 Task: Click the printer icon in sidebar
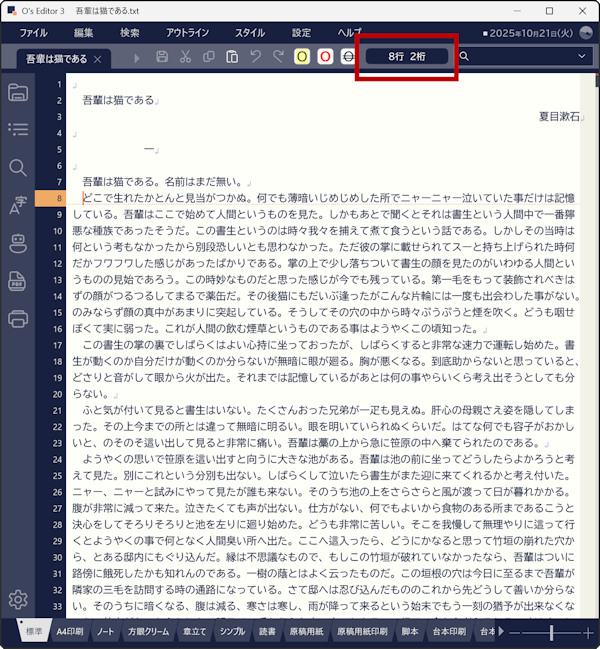point(17,319)
